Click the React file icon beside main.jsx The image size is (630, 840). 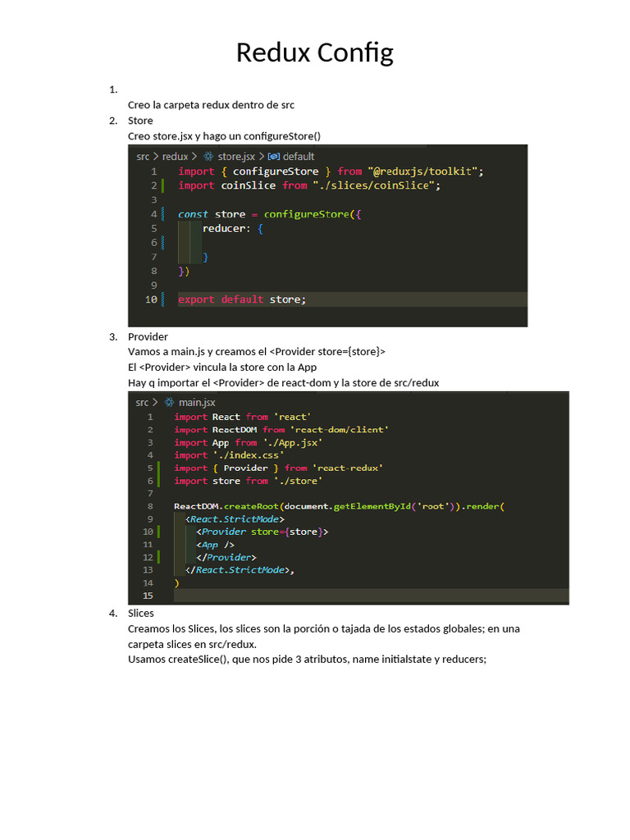169,402
